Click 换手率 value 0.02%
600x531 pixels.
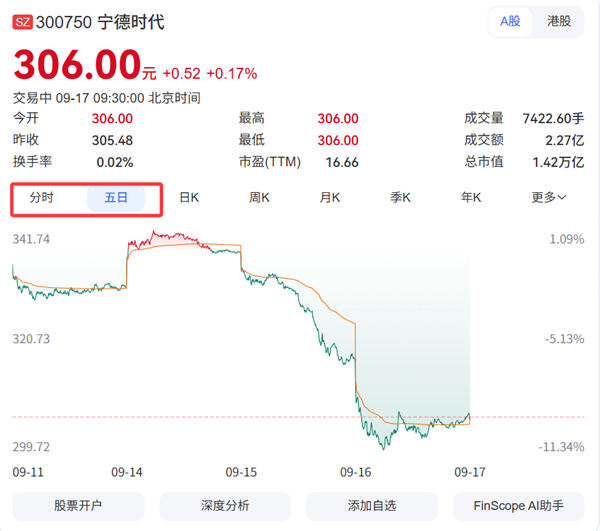pyautogui.click(x=115, y=162)
